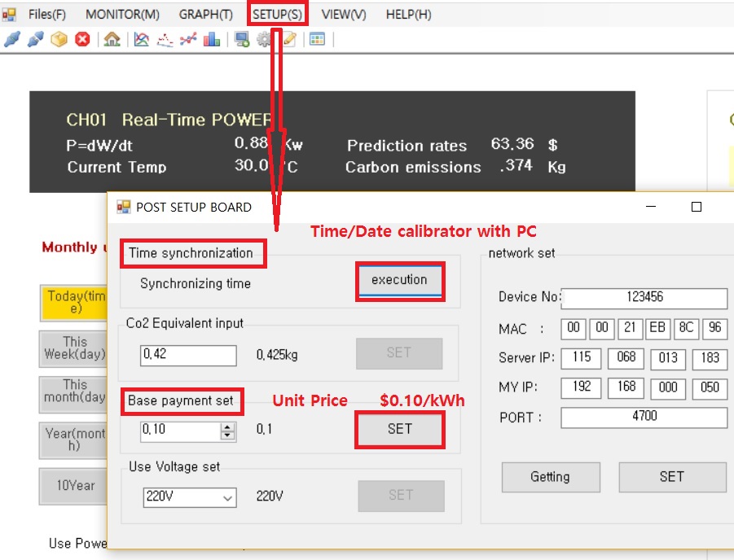Open the connected-points line graph icon
The height and width of the screenshot is (560, 734).
(188, 39)
